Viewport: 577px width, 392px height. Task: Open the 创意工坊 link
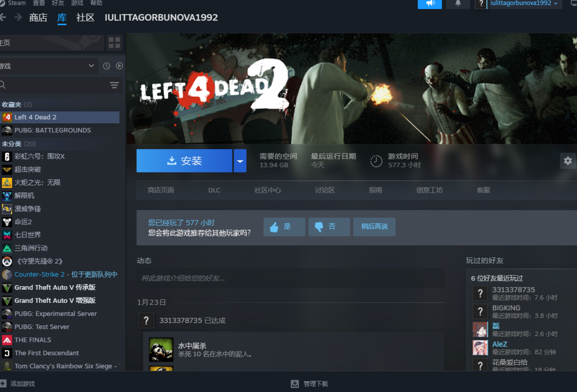point(430,190)
